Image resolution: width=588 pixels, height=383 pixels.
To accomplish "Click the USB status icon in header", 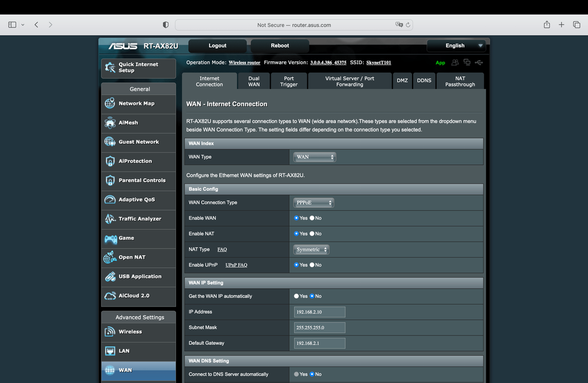I will (x=479, y=62).
